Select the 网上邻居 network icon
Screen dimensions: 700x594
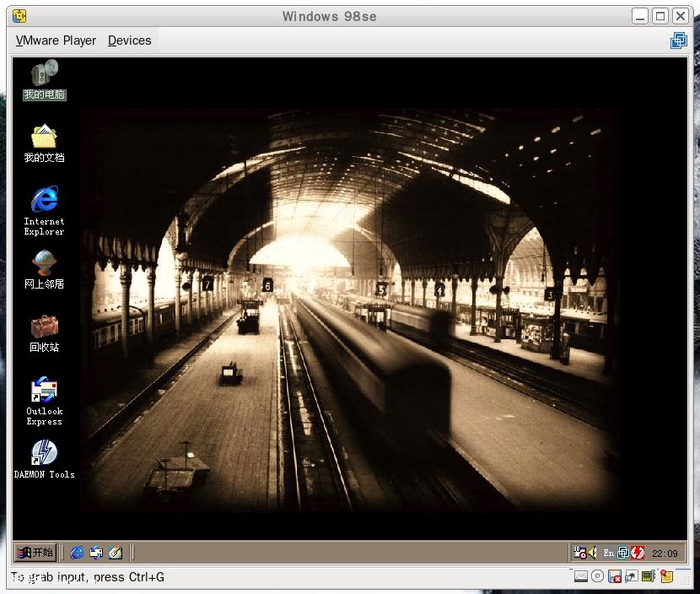(44, 263)
